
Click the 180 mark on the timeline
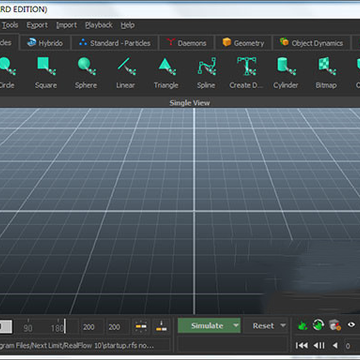click(57, 329)
